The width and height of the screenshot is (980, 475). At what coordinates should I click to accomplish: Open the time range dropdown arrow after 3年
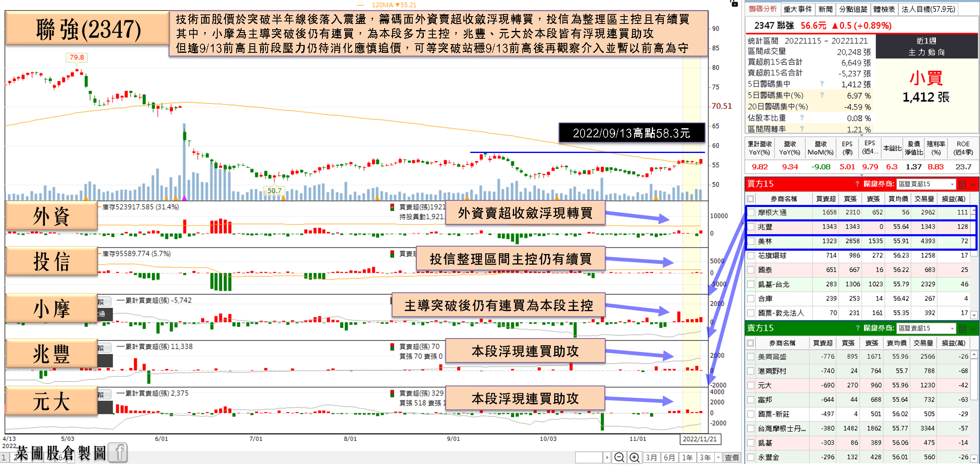718,457
